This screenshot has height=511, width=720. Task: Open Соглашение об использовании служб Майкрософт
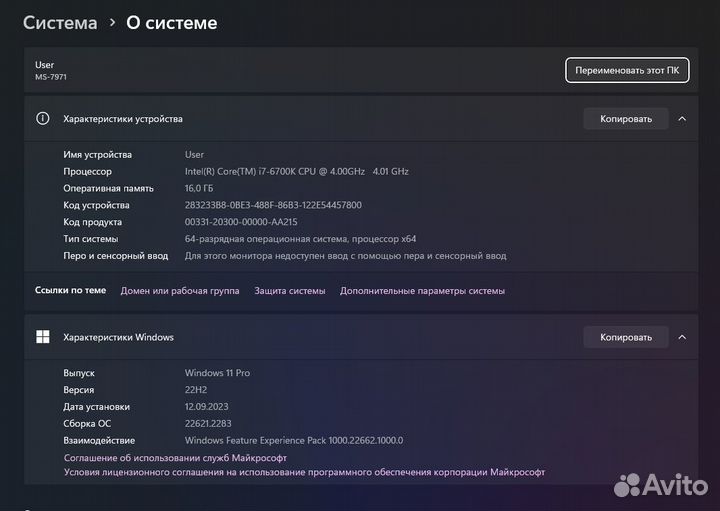175,458
